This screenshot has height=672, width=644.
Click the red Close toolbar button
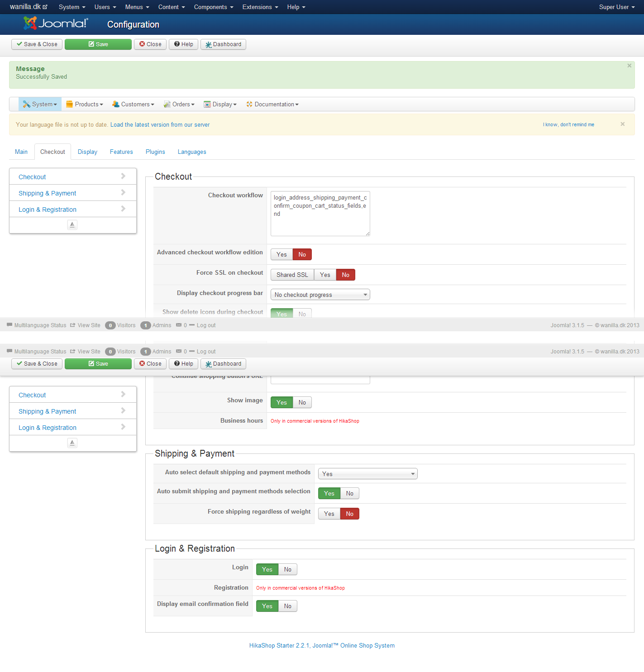tap(150, 44)
